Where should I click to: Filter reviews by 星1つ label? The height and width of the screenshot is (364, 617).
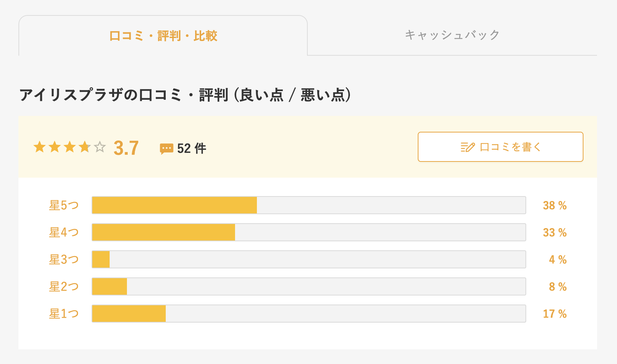pos(64,314)
